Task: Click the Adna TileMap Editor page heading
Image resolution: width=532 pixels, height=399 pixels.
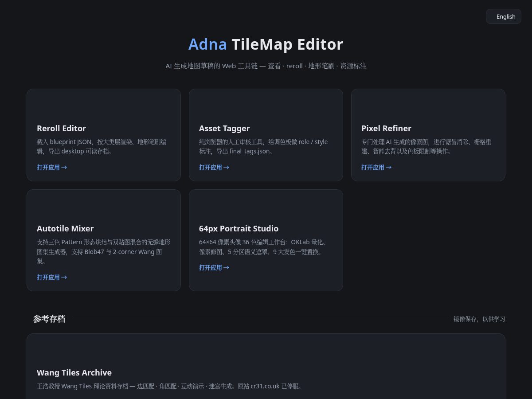Action: [266, 44]
